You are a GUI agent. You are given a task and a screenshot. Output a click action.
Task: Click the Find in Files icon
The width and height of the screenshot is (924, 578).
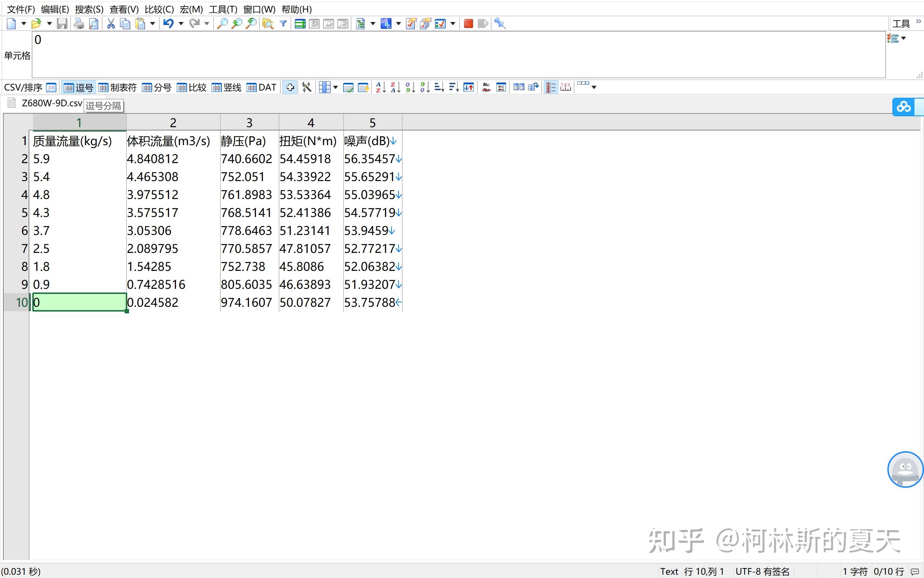click(268, 24)
